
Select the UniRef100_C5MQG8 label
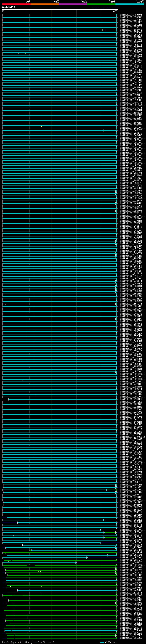[x=131, y=35]
